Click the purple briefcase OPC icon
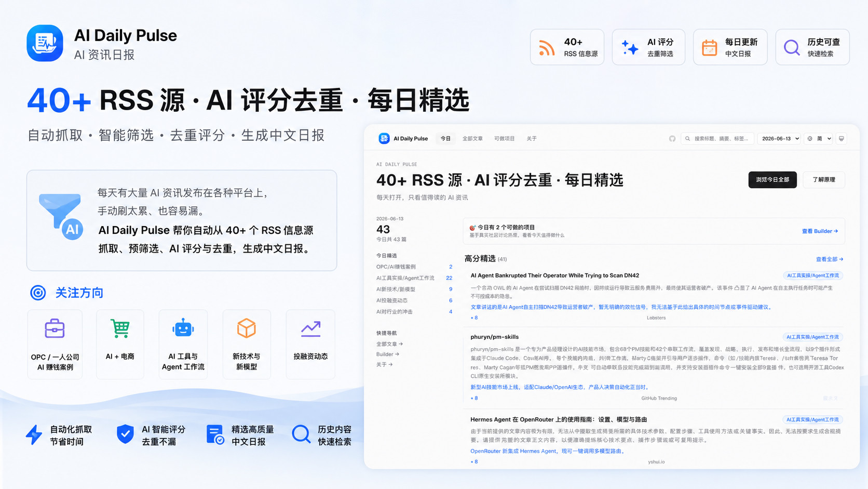This screenshot has height=489, width=868. tap(55, 328)
